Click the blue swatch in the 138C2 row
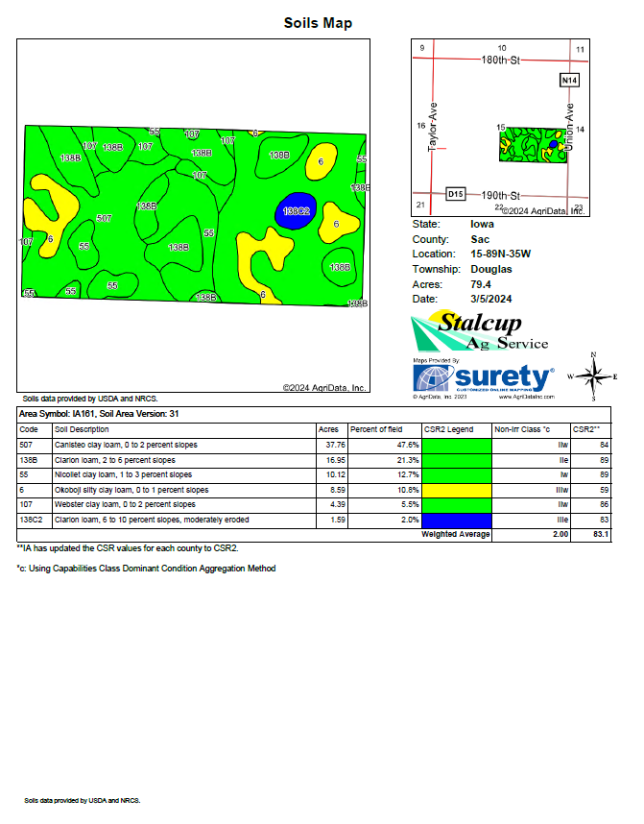This screenshot has height=824, width=644. tap(457, 521)
